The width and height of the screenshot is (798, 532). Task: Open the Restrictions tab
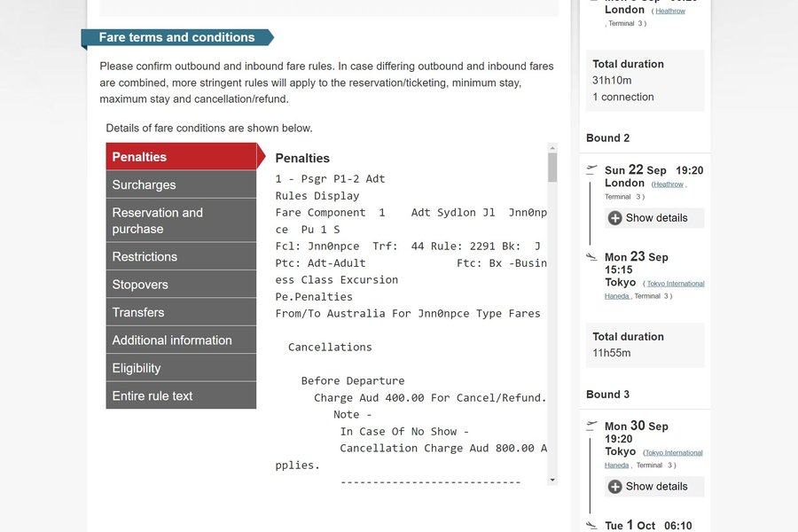(181, 256)
